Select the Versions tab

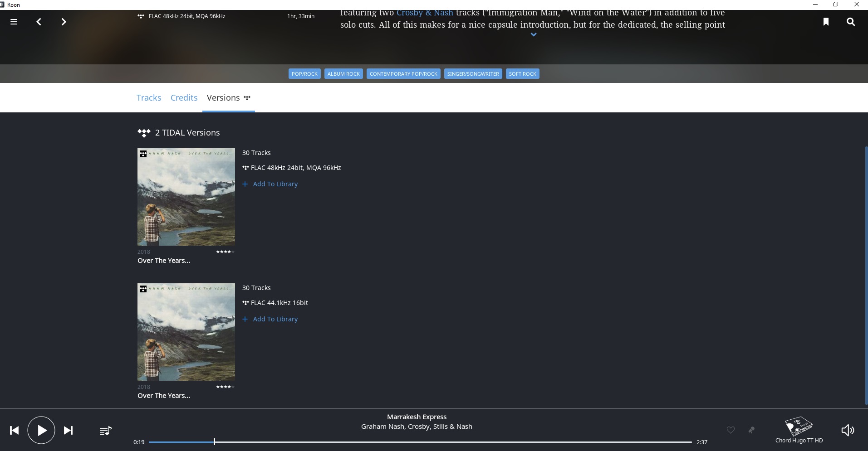click(228, 97)
